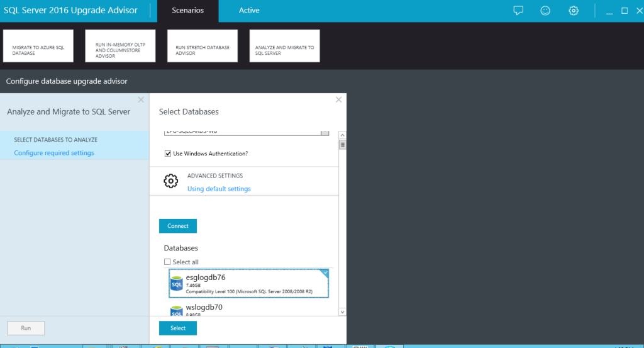Click Configure required settings link
Viewport: 644px width, 348px height.
click(54, 153)
